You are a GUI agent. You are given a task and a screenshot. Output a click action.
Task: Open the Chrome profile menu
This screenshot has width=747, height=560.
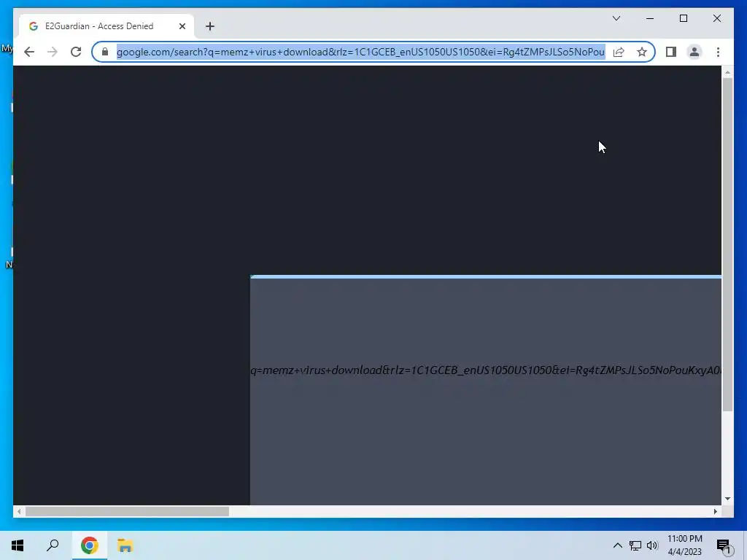point(694,52)
